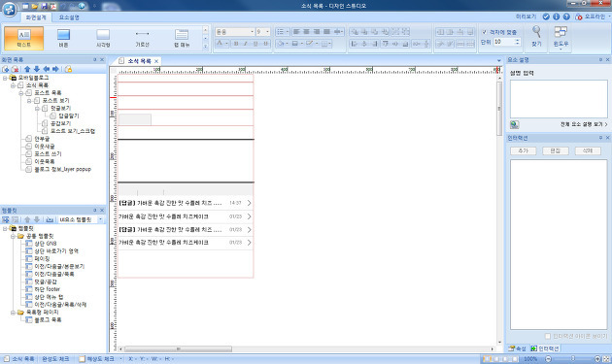Select 블로그 정보_layer popup tree item
Image resolution: width=612 pixels, height=364 pixels.
(x=62, y=169)
